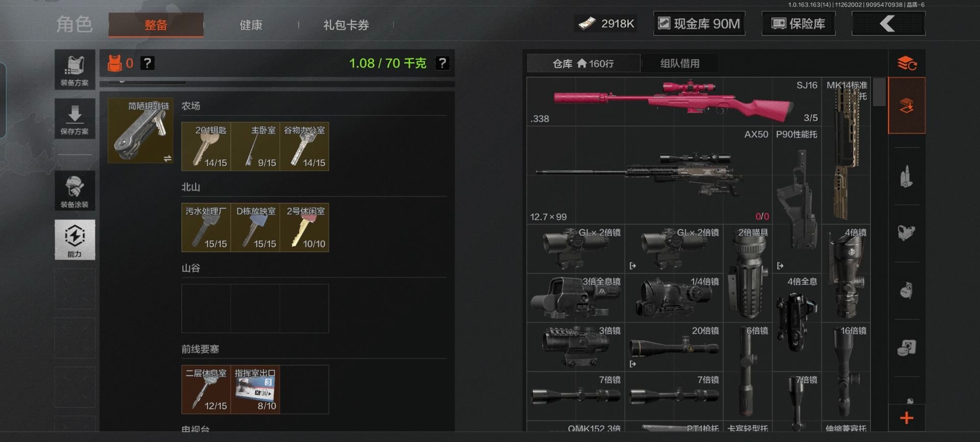This screenshot has height=442, width=980.
Task: Click the question mark beside weight
Action: (442, 63)
